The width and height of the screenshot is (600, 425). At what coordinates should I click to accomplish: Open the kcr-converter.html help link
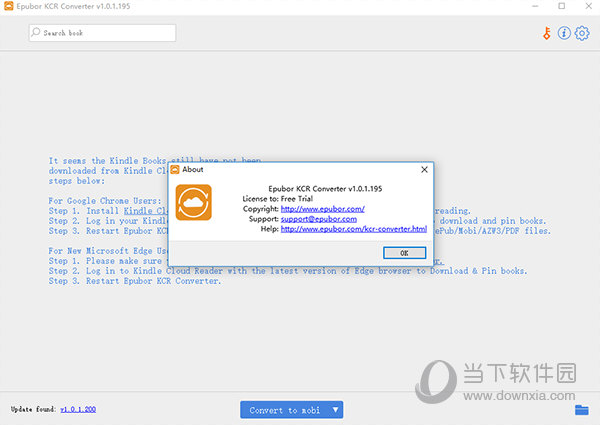tap(354, 229)
